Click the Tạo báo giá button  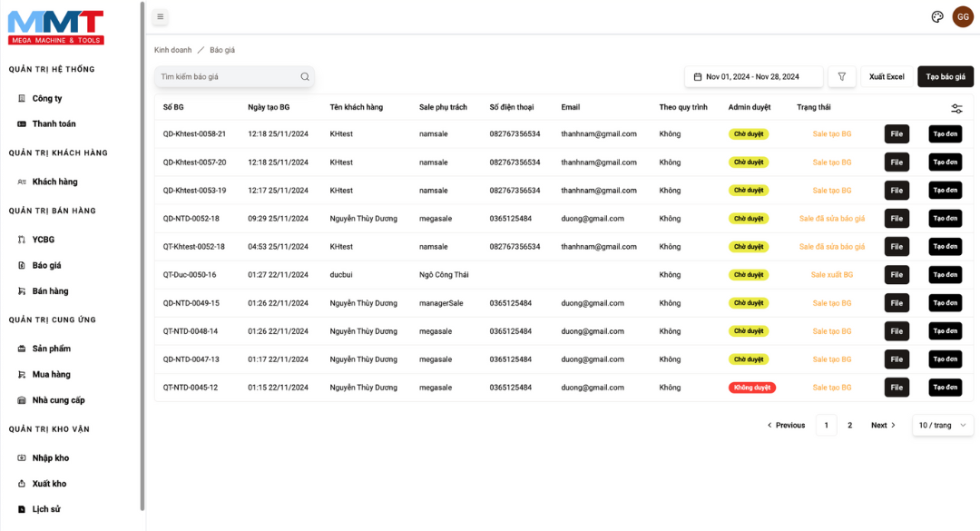(x=945, y=77)
